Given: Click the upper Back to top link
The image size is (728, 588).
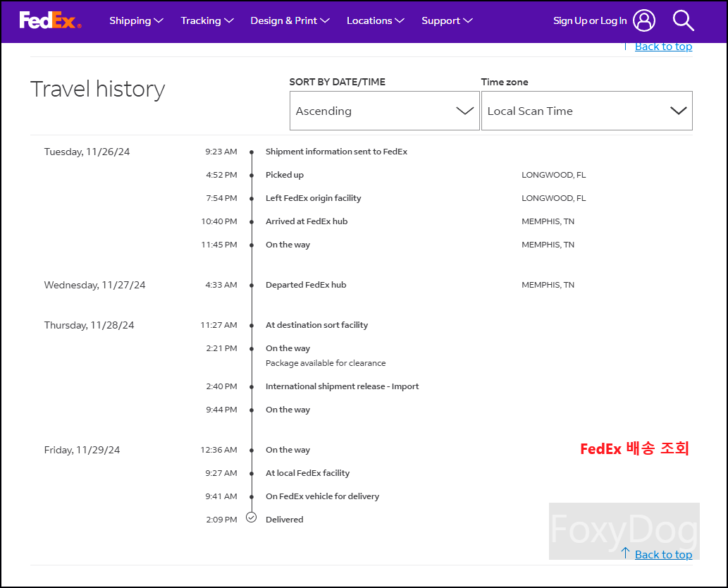Looking at the screenshot, I should (663, 47).
